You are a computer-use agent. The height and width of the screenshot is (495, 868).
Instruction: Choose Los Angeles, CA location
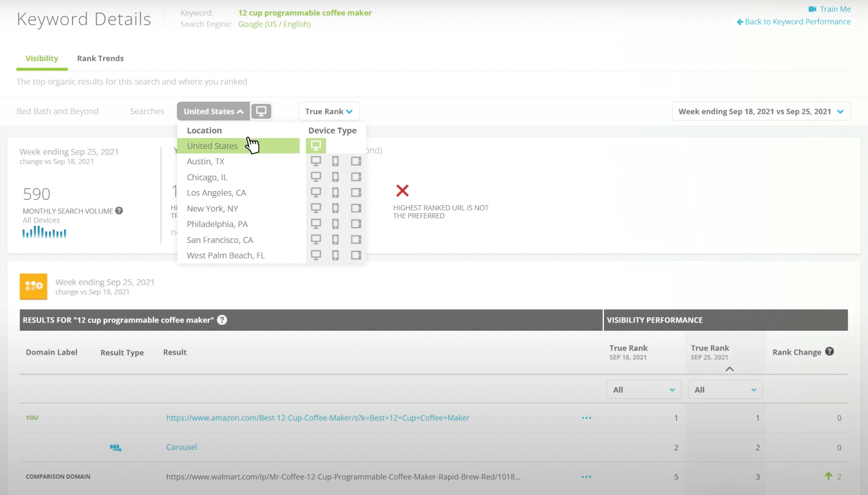coord(217,193)
